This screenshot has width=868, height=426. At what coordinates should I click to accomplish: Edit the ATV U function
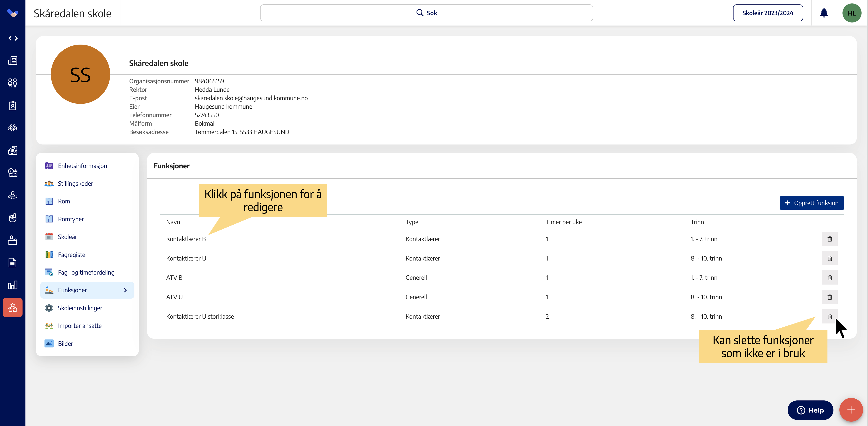[174, 297]
